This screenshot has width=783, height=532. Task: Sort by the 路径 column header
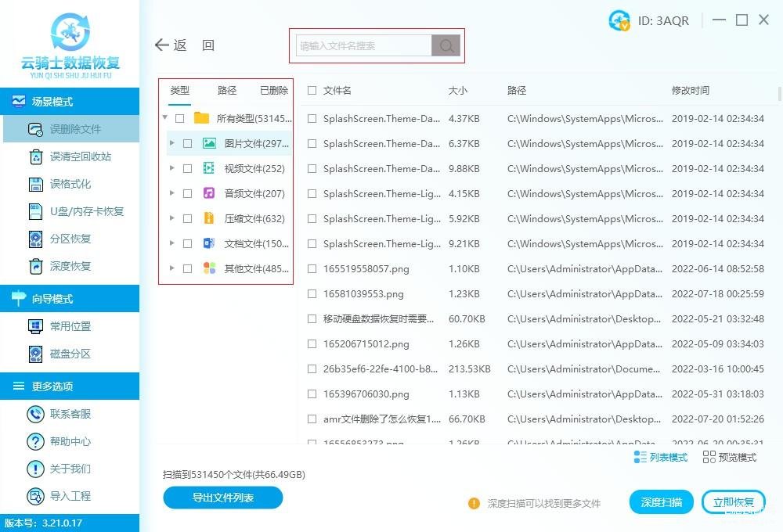coord(517,90)
